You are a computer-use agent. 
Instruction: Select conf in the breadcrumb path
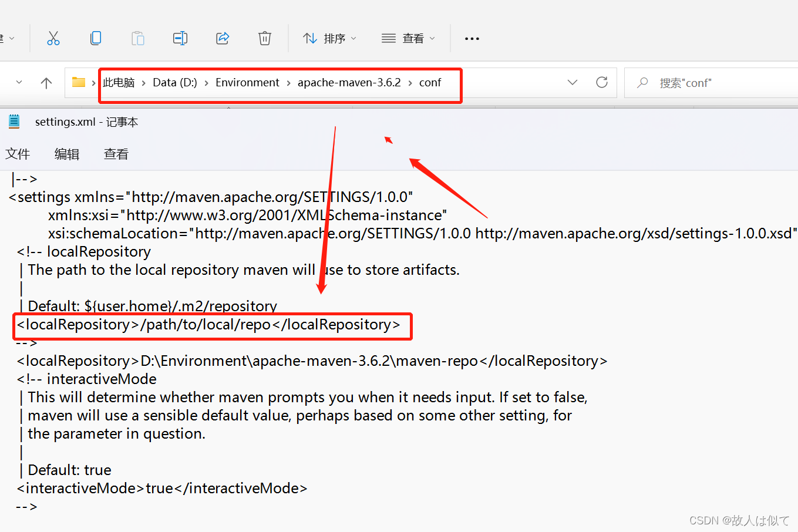coord(430,83)
